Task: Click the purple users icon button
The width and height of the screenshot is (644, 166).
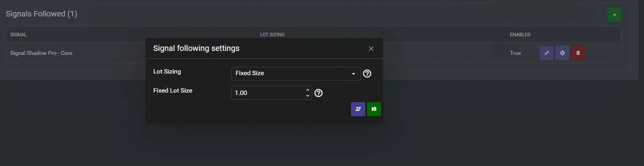Action: click(358, 109)
